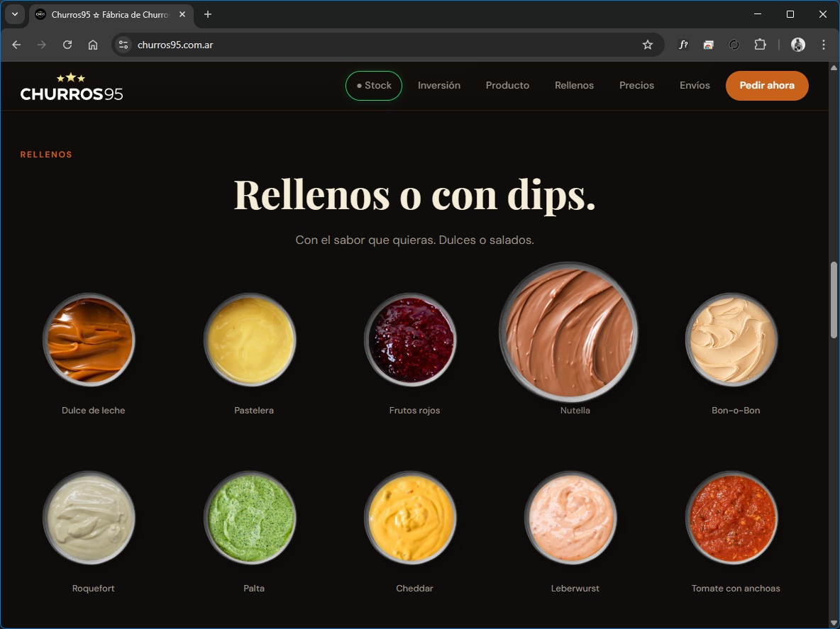Open the f? extension icon
Image resolution: width=840 pixels, height=629 pixels.
[683, 45]
